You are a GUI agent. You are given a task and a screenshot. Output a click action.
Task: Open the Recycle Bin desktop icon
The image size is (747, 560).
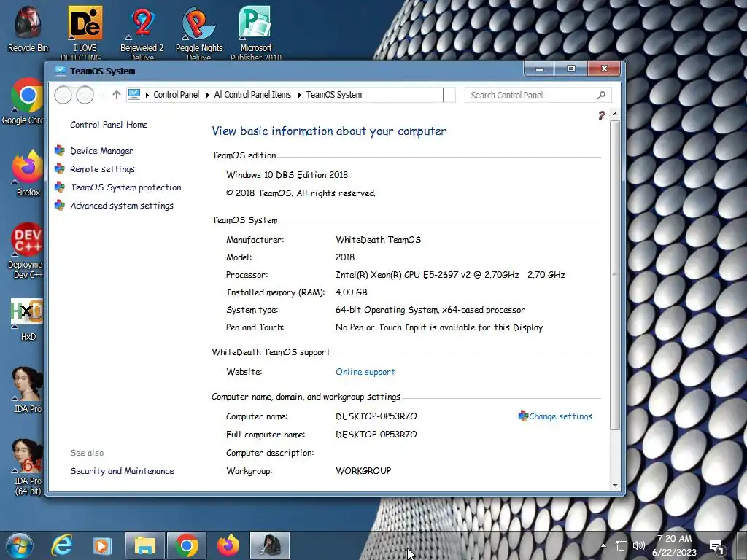click(28, 28)
